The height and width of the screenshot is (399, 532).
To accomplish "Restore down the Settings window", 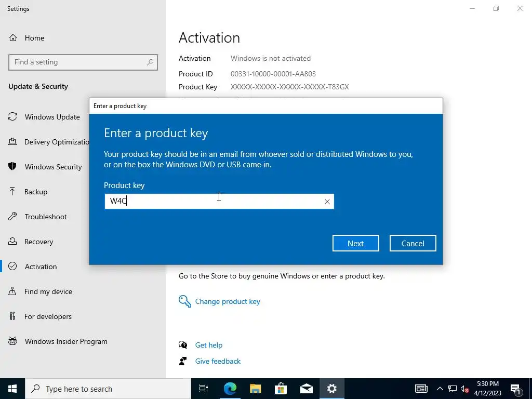I will pyautogui.click(x=496, y=8).
